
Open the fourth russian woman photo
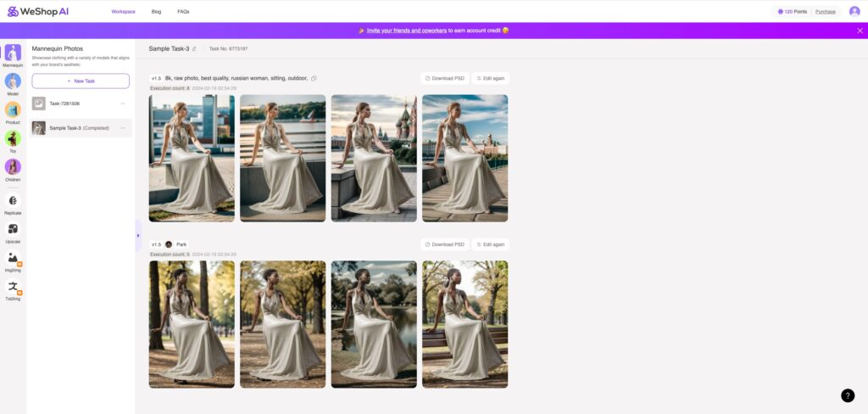(465, 158)
